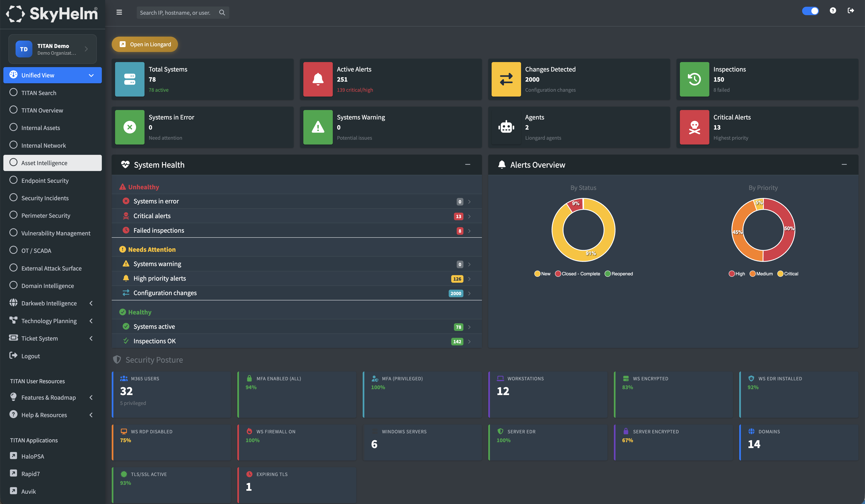This screenshot has height=504, width=865.
Task: Click the Total Systems server icon
Action: point(130,79)
